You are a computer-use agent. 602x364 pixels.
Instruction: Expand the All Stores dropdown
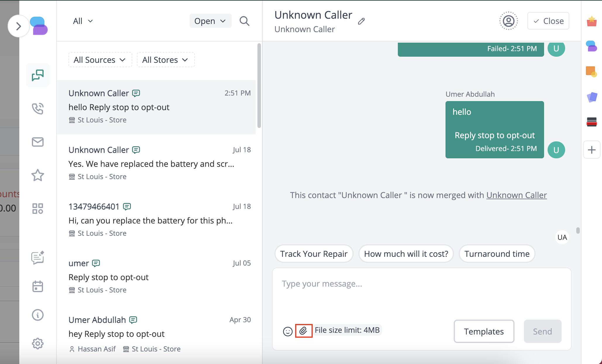coord(165,60)
